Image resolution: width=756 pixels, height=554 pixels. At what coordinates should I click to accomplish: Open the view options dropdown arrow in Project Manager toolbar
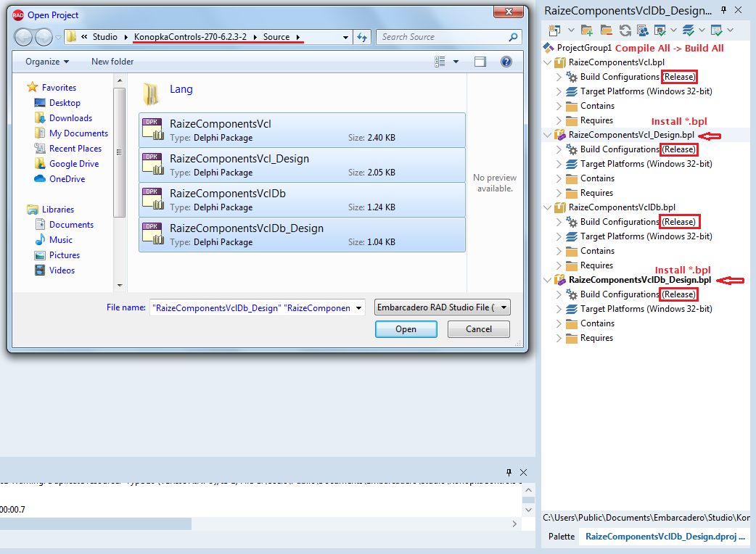[731, 30]
